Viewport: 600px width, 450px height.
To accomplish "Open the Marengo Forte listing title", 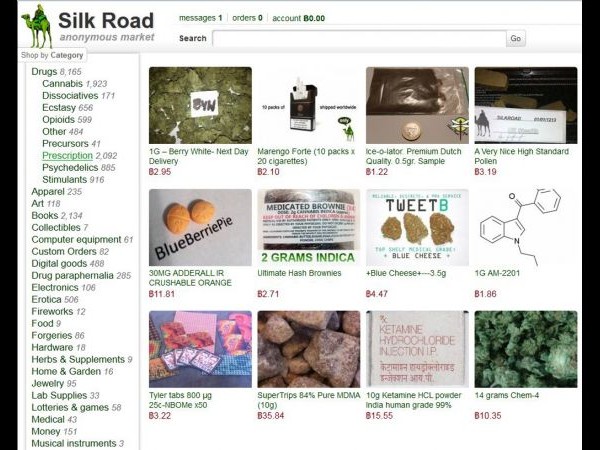I will [306, 156].
